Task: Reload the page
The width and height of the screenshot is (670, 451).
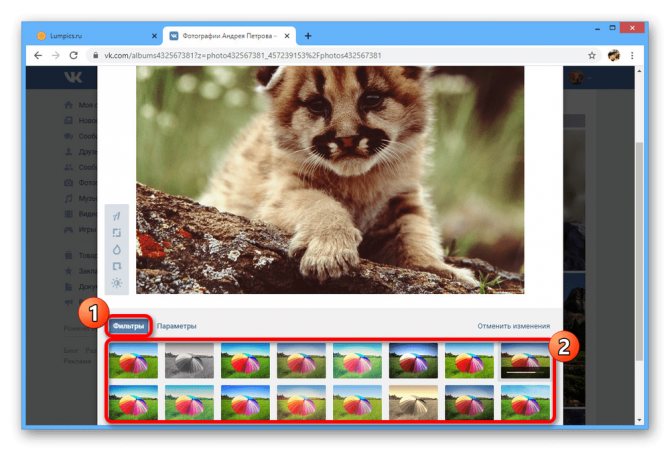Action: (x=73, y=56)
